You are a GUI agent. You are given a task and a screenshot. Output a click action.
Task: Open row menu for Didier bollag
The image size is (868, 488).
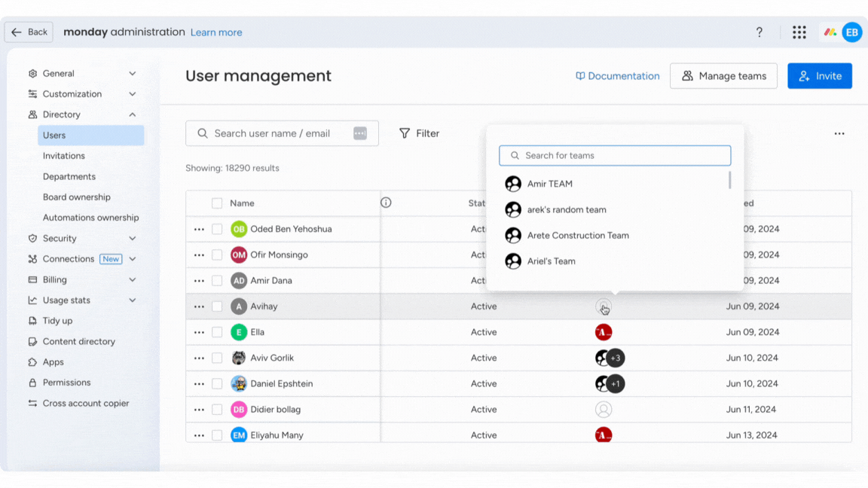coord(199,410)
